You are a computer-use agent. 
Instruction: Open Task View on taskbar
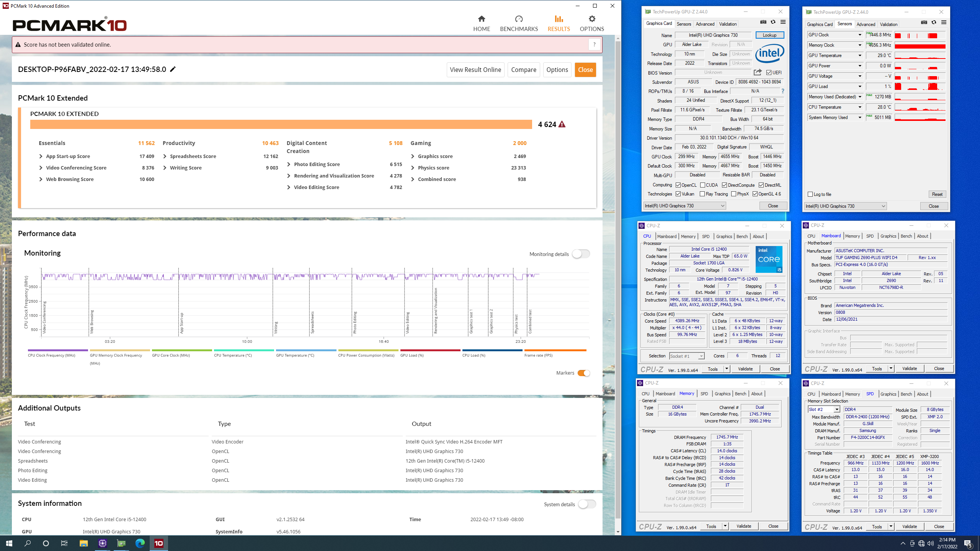pos(64,543)
